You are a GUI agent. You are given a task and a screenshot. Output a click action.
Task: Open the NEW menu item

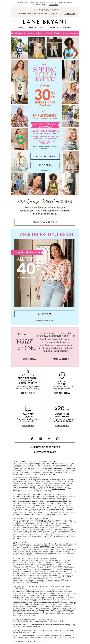click(x=20, y=27)
